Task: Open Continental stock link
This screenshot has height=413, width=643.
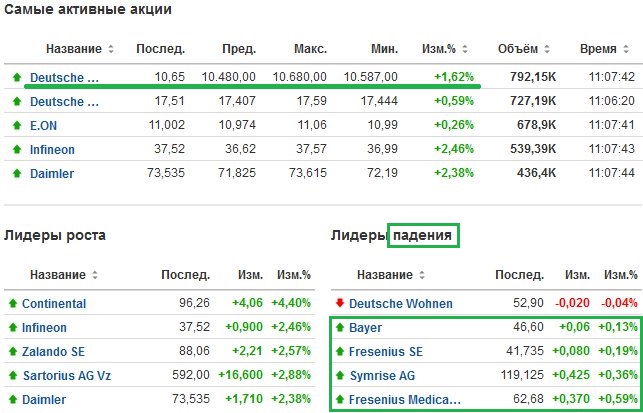Action: [54, 304]
